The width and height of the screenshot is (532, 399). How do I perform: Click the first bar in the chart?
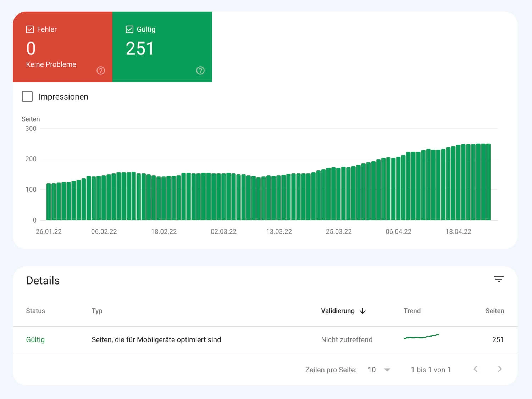pos(49,201)
